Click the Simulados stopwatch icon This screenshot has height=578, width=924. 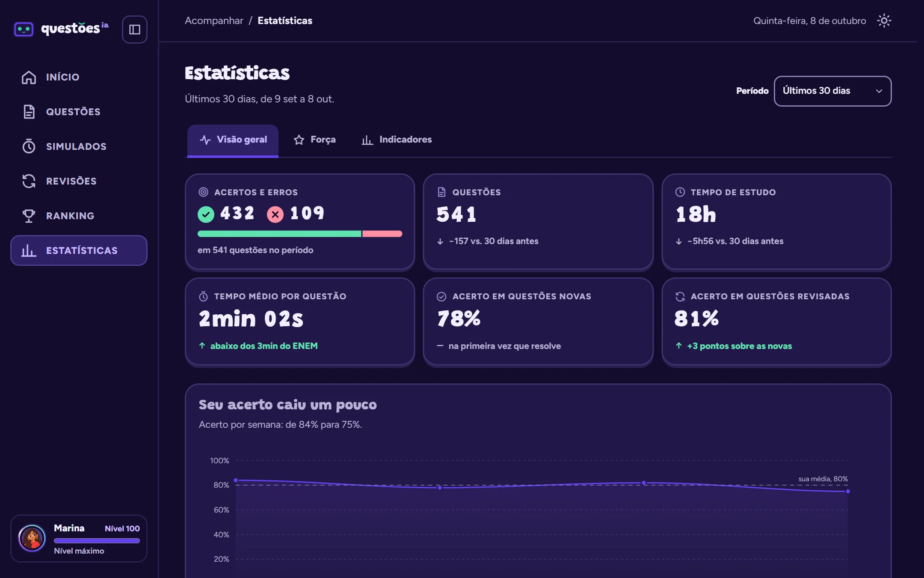click(x=29, y=146)
